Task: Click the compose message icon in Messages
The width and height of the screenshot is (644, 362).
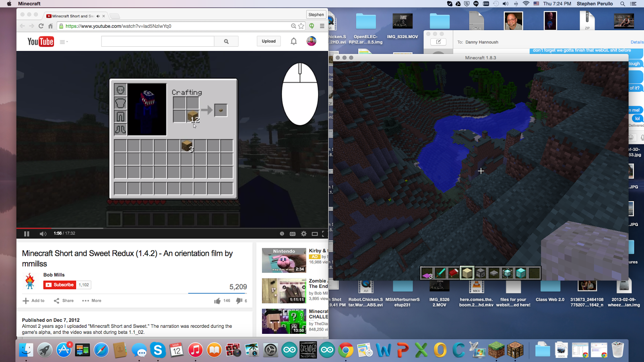Action: pyautogui.click(x=438, y=42)
